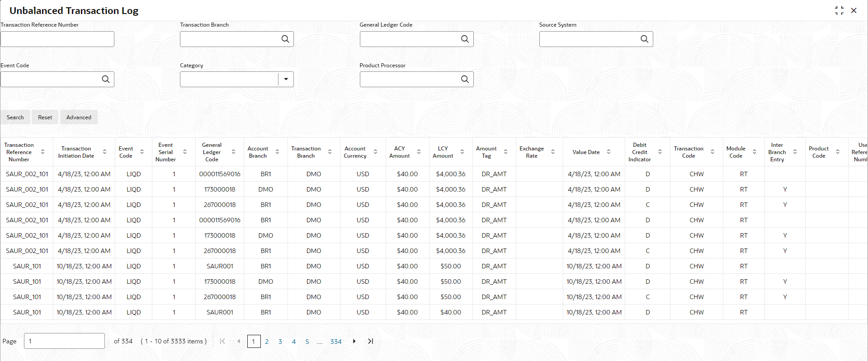Go to page 334
This screenshot has height=361, width=868.
pyautogui.click(x=336, y=342)
